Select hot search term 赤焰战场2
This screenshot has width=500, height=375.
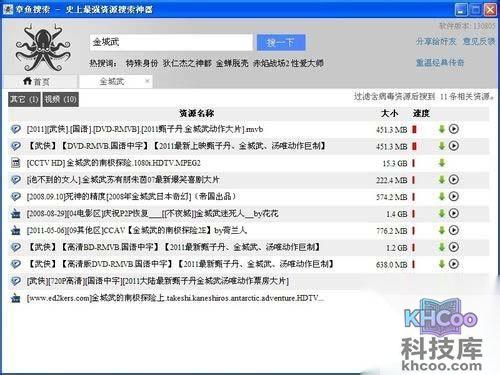click(x=270, y=63)
